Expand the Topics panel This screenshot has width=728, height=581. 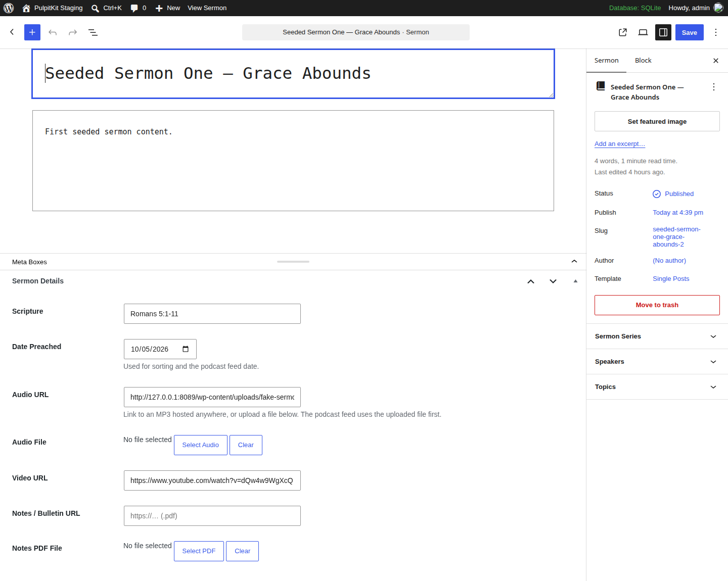(657, 387)
